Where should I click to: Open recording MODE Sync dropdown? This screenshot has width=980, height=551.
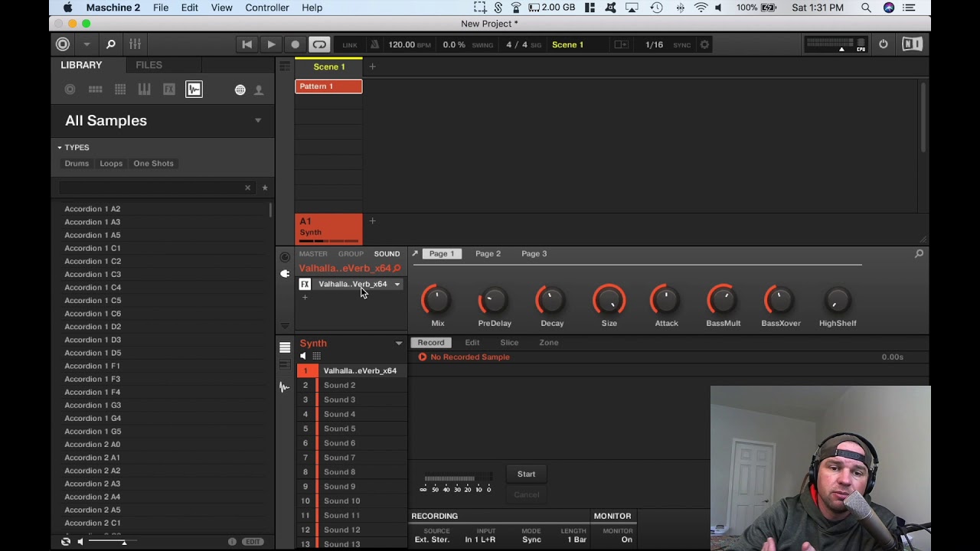(x=531, y=540)
